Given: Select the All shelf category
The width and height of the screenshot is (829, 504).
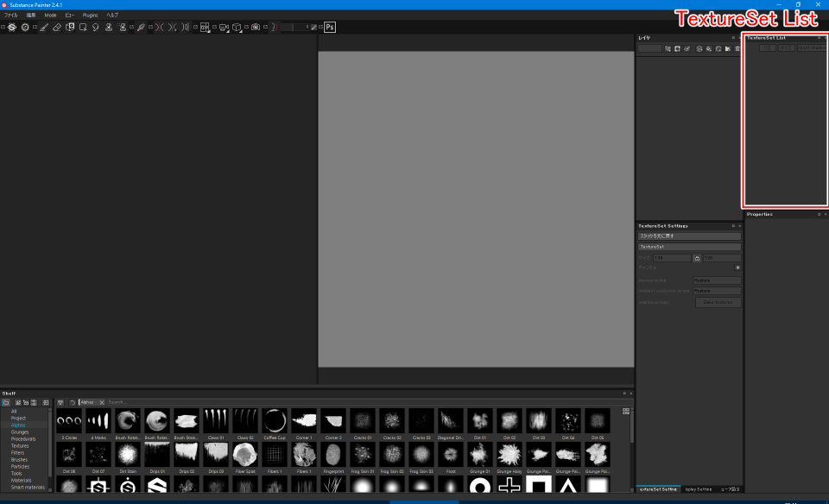Looking at the screenshot, I should point(14,412).
